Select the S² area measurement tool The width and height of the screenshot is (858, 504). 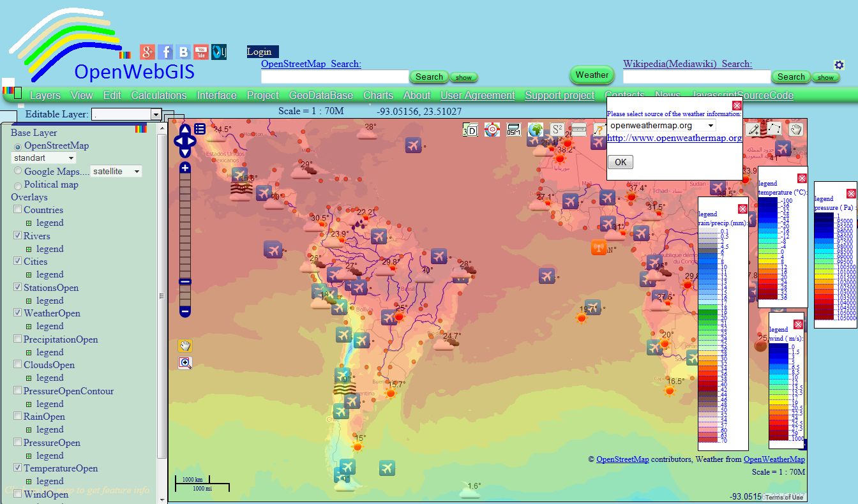(x=556, y=129)
